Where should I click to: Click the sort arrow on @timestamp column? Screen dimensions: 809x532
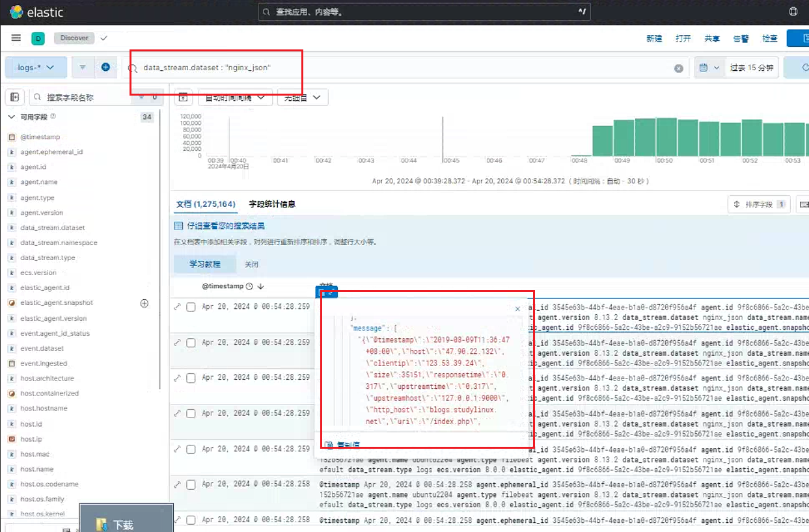pos(261,286)
